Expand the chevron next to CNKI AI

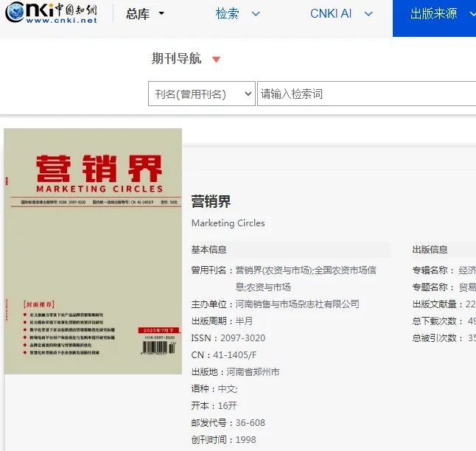pyautogui.click(x=368, y=14)
